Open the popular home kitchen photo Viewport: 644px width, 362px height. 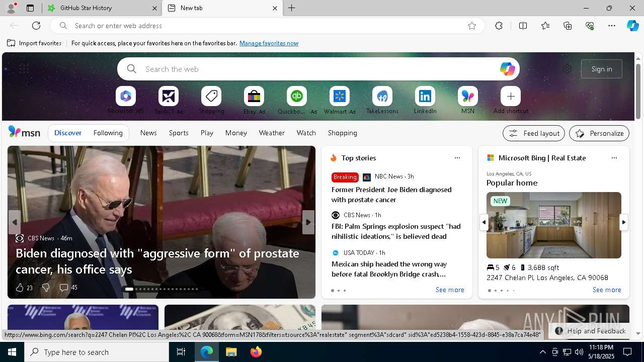coord(554,225)
